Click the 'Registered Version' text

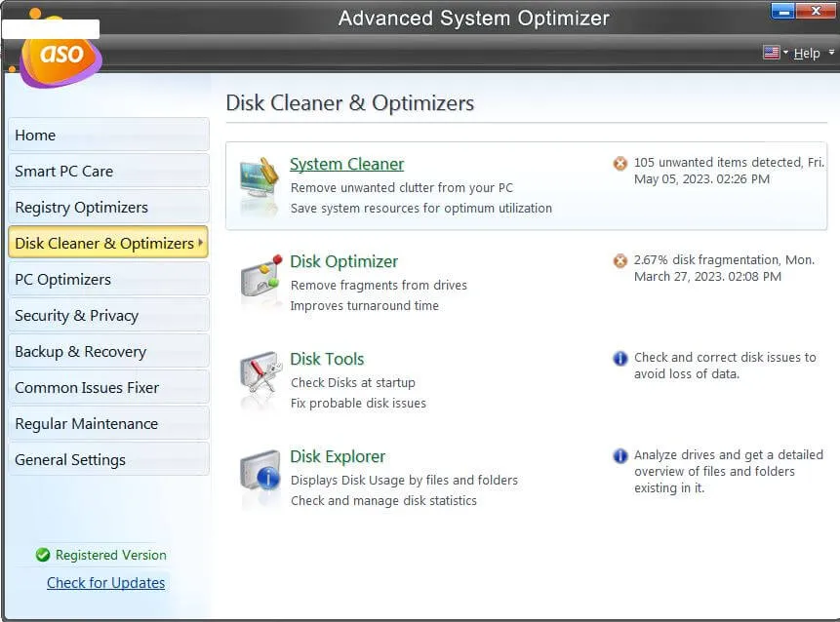coord(111,555)
